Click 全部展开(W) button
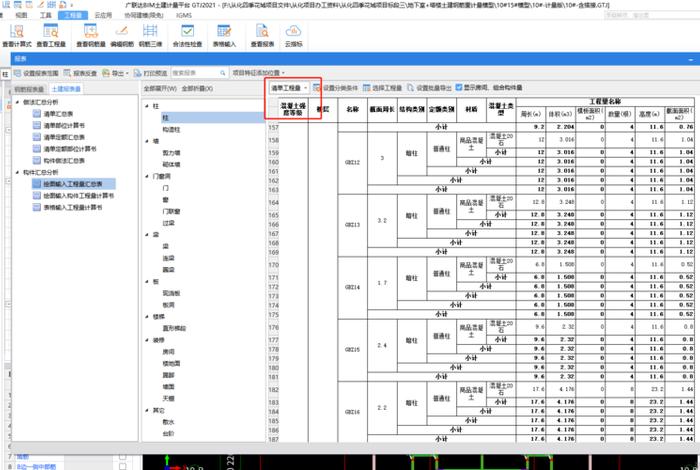 [160, 88]
